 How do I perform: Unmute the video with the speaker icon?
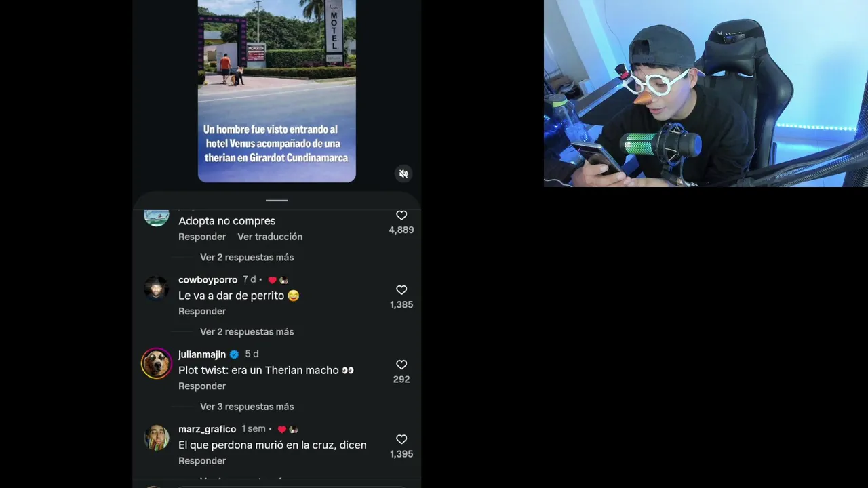[x=403, y=174]
